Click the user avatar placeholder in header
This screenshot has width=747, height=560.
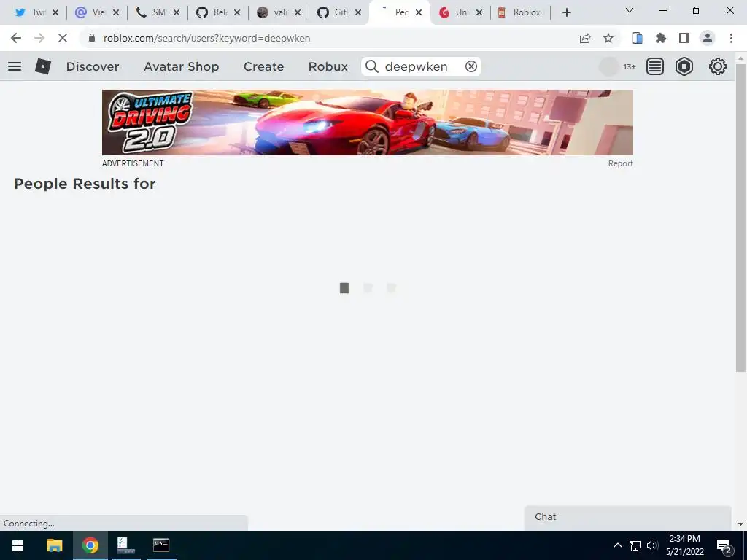pos(608,66)
